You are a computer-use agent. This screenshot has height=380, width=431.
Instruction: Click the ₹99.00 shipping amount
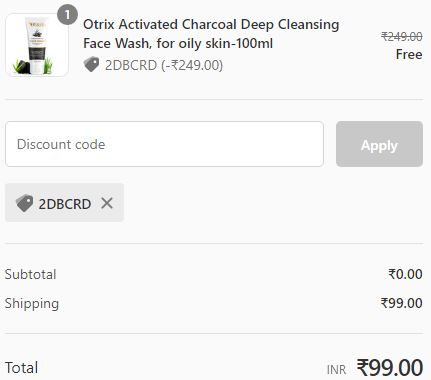pyautogui.click(x=402, y=303)
